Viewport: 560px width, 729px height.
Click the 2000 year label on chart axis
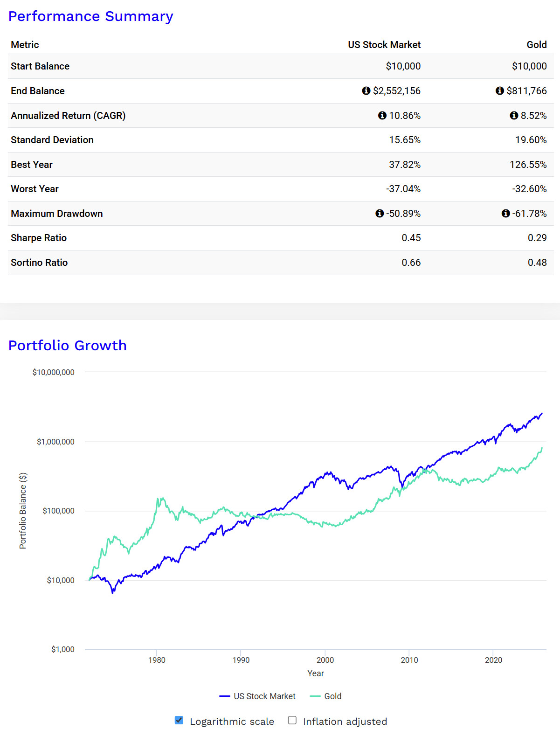tap(325, 660)
